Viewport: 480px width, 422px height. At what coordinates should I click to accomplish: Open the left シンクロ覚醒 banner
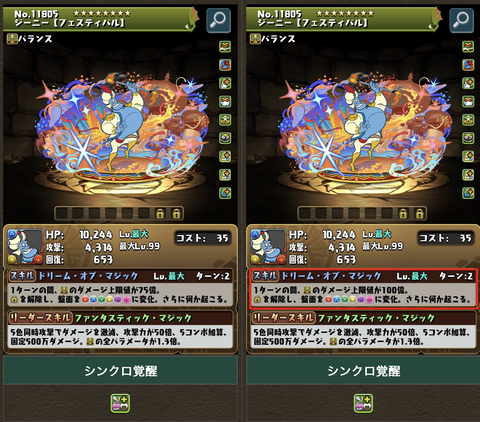120,370
